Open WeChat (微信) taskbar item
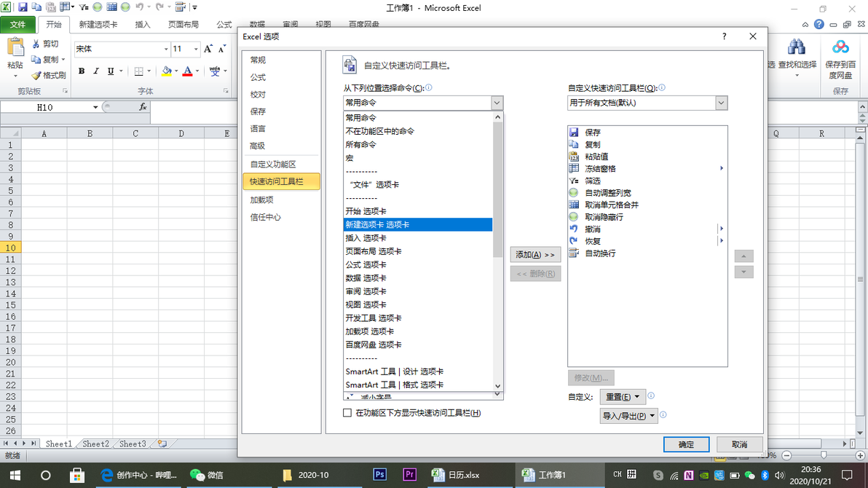Image resolution: width=868 pixels, height=488 pixels. [207, 475]
